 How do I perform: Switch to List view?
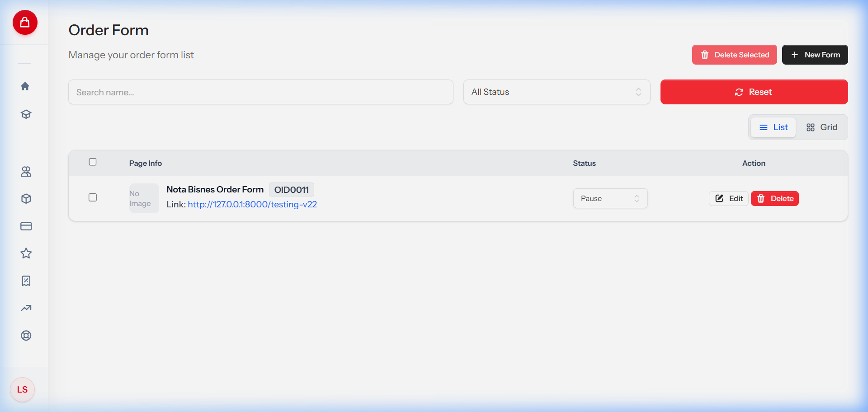(x=773, y=127)
